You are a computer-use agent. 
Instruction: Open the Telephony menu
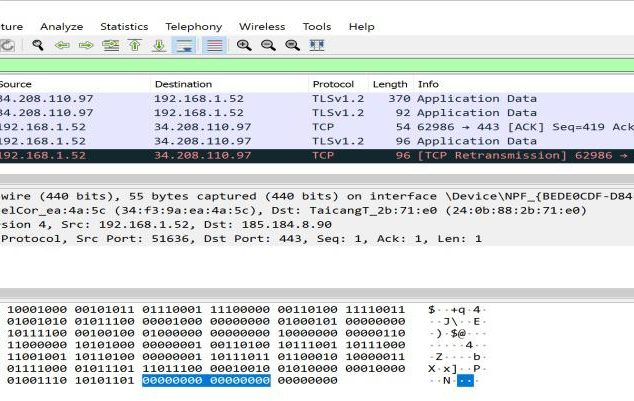coord(194,27)
